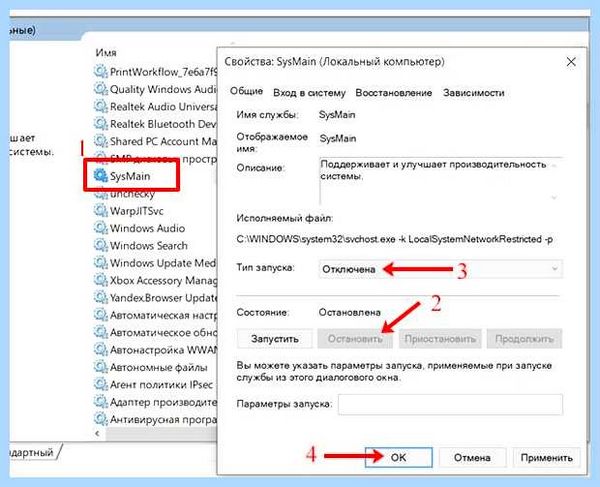Switch to the Общие tab
This screenshot has width=600, height=487.
click(x=246, y=91)
